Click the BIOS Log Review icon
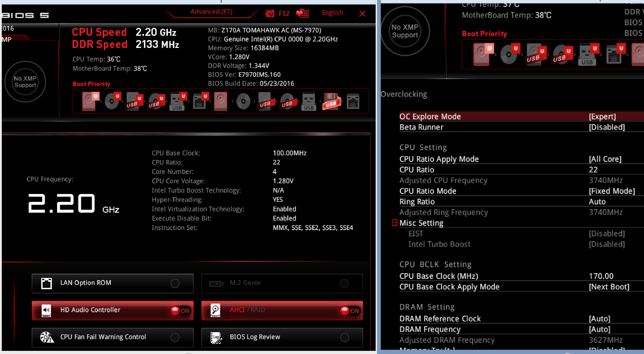Screen dimensions: 644x354 tap(215, 338)
